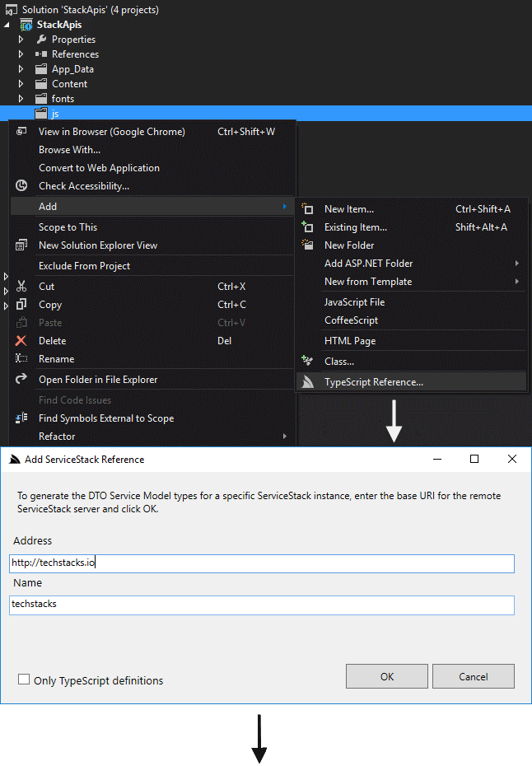Click the Ctrl+Shift+A shortcut text

click(483, 209)
